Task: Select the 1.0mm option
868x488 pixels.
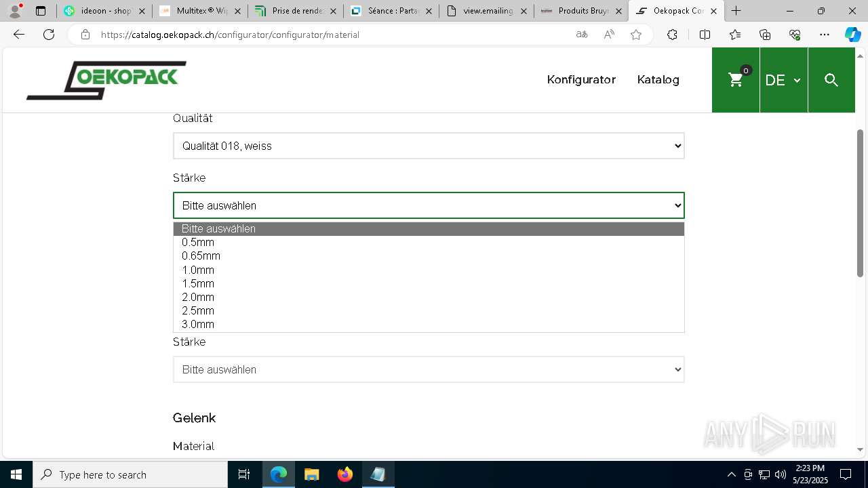Action: pos(429,270)
